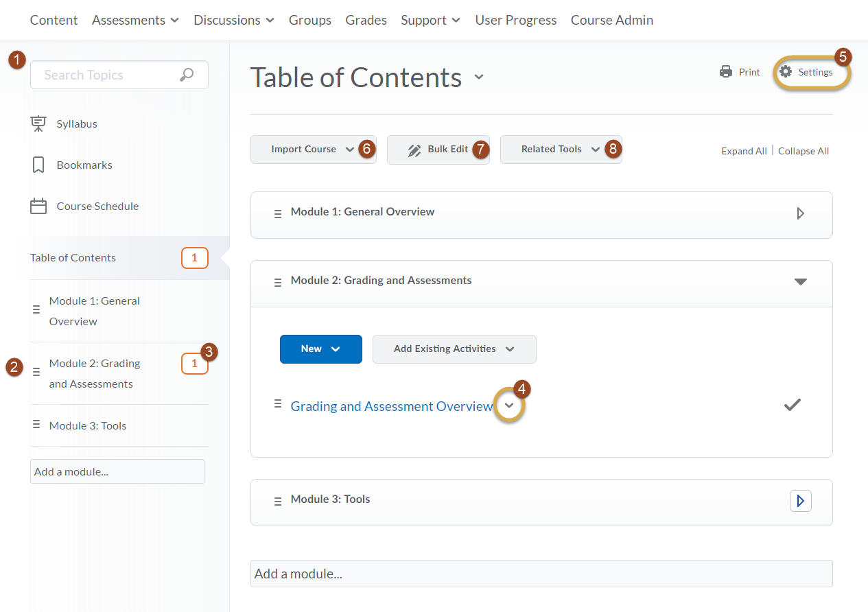Click the Module 3: Tools panel title
This screenshot has width=868, height=612.
[331, 499]
